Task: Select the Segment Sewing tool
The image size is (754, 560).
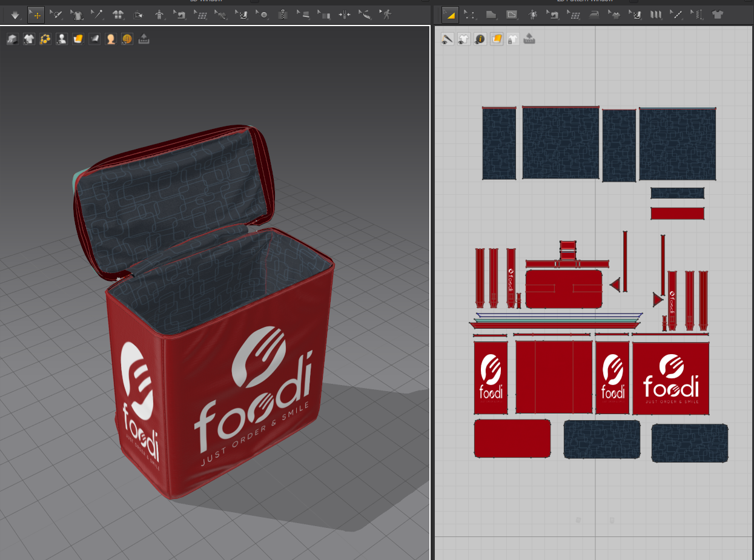Action: (x=553, y=15)
